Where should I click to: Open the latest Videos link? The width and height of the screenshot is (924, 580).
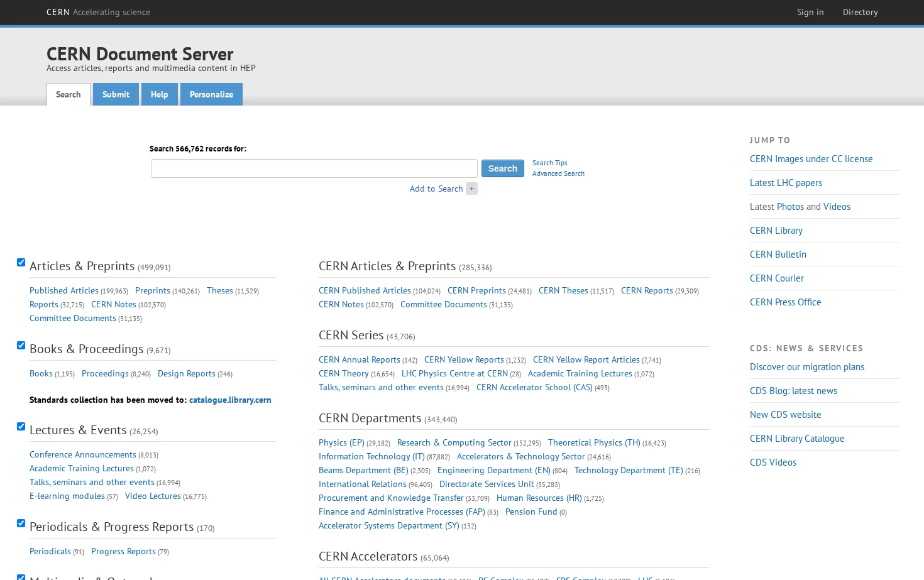[837, 207]
